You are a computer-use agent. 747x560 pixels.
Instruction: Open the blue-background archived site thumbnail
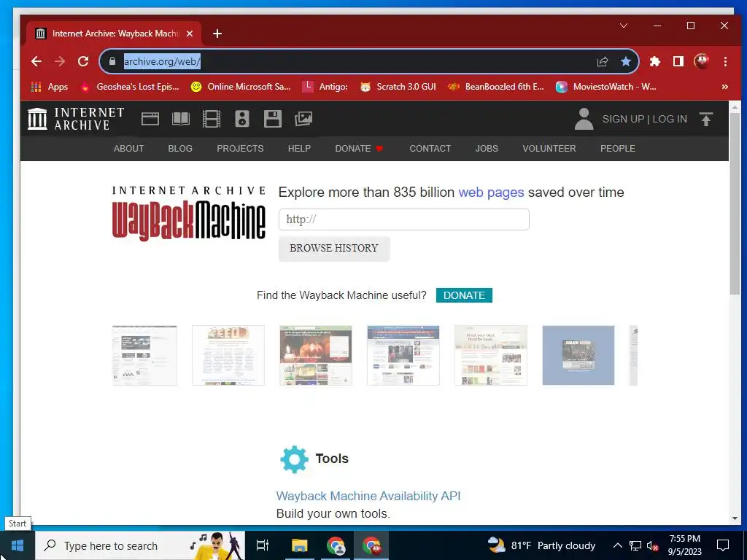(x=578, y=355)
